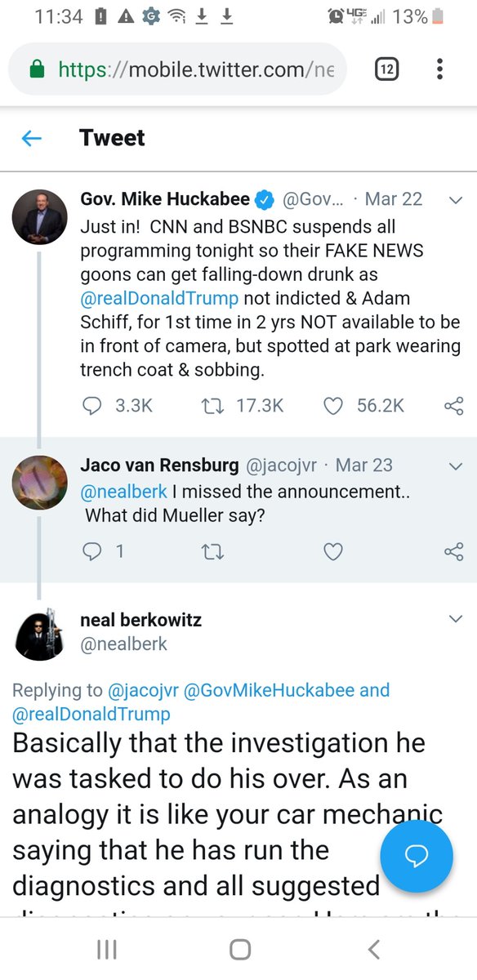Image resolution: width=477 pixels, height=980 pixels.
Task: Retweet Huckabee's tweet with 17.3K retweets
Action: [211, 405]
